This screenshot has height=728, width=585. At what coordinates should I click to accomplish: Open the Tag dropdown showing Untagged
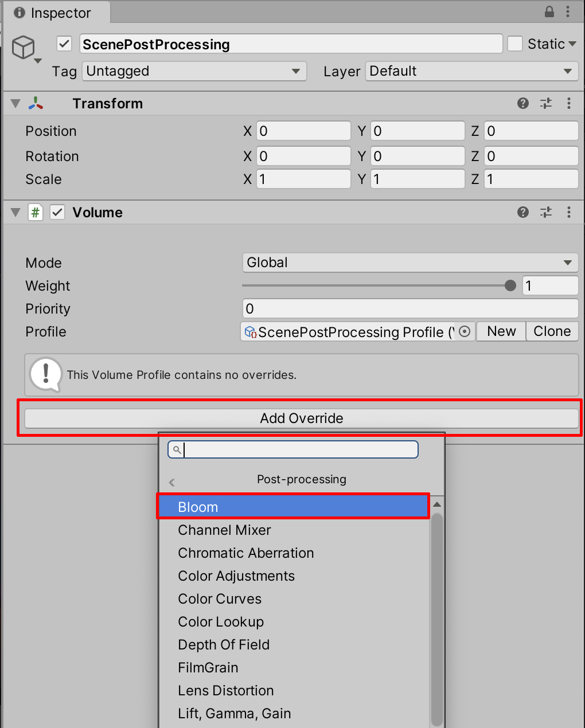pos(194,71)
